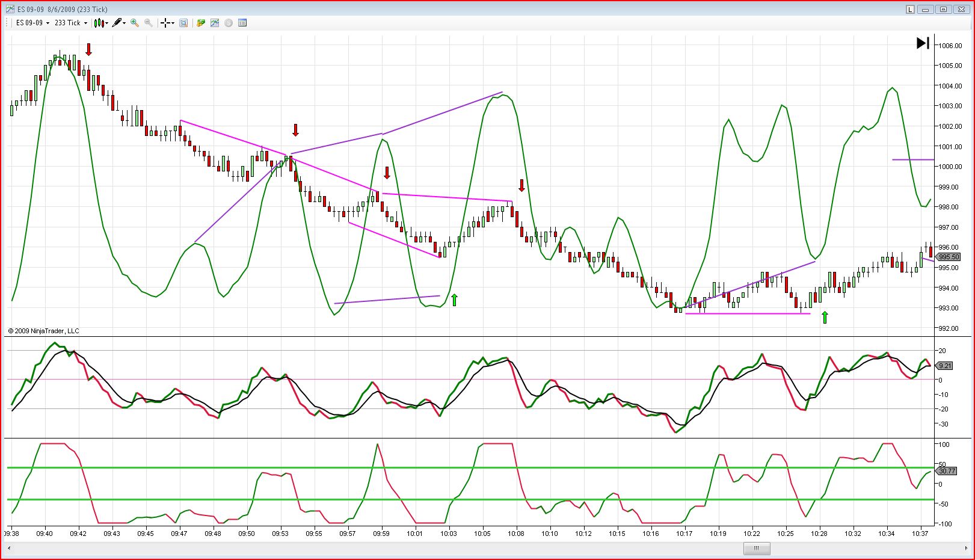Open the 233 Tick interval dropdown
The image size is (975, 560).
(70, 23)
